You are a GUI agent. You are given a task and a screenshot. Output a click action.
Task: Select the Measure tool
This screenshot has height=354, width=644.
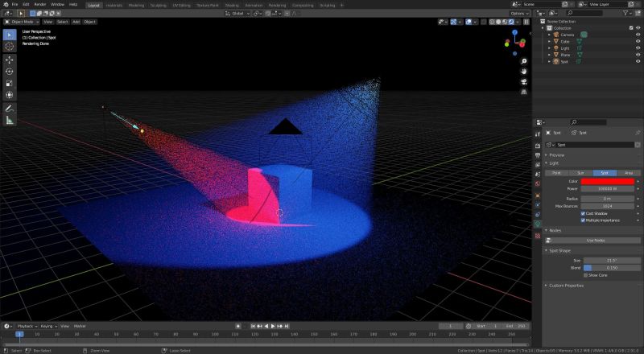point(10,121)
